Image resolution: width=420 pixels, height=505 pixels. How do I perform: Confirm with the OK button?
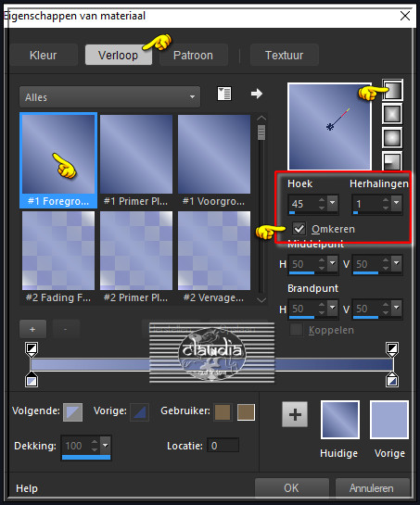pyautogui.click(x=292, y=488)
